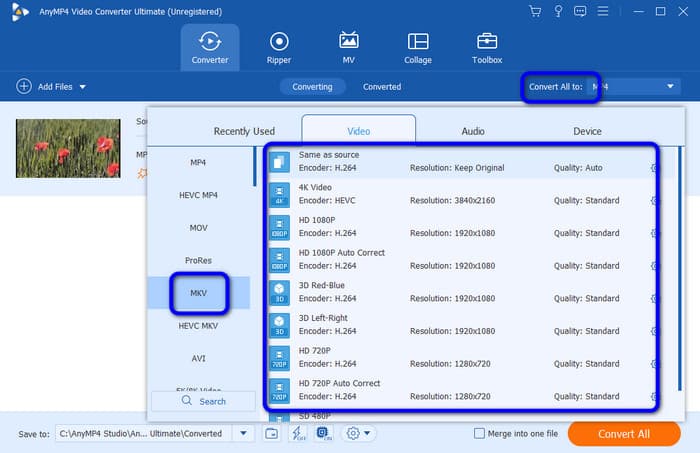Viewport: 700px width, 453px height.
Task: Click 'Resolution: 3840x2160' in 4K Video row
Action: coord(452,200)
